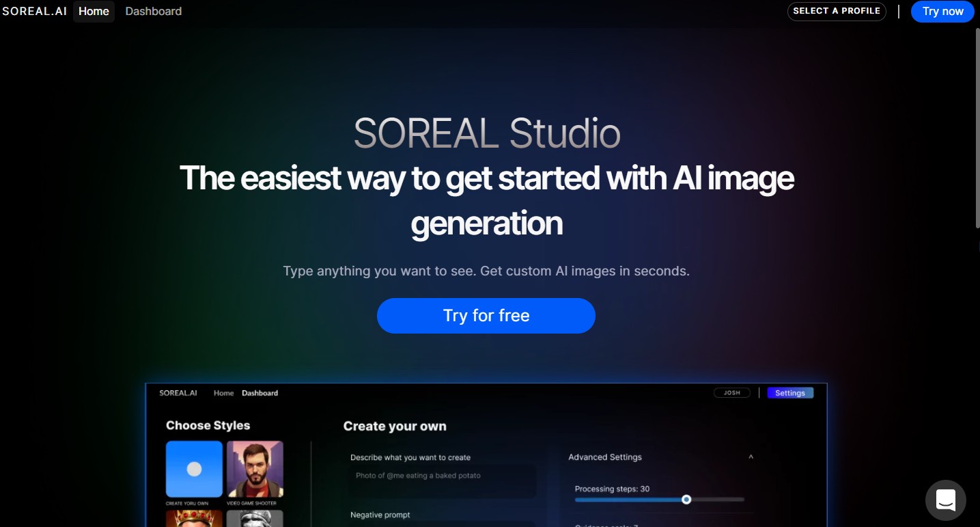Switch to the Dashboard tab
980x527 pixels.
[154, 11]
